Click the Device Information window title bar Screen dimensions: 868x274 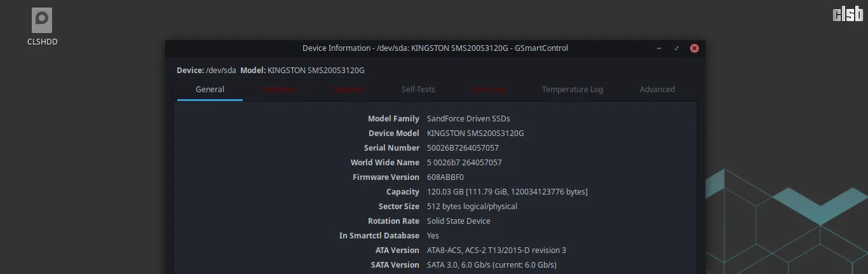[435, 48]
